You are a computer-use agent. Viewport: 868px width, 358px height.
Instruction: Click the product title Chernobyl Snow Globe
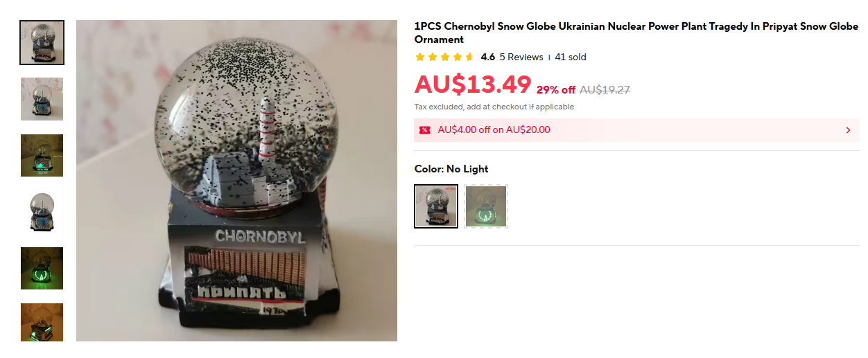tap(636, 33)
